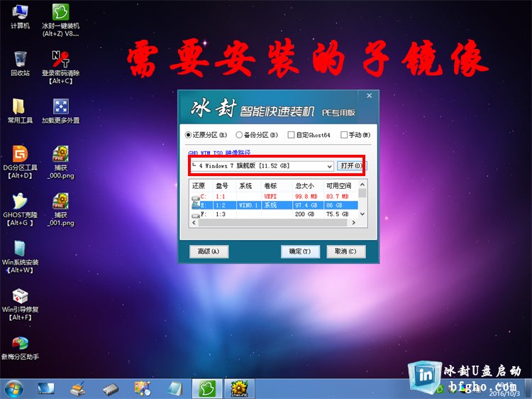Click partition list scroll down arrow
532x399 pixels.
click(362, 214)
